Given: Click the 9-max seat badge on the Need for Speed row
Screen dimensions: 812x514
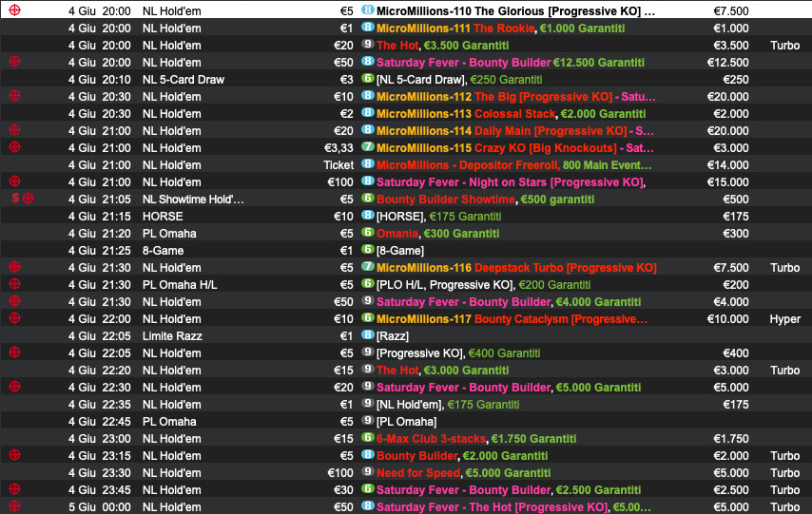Looking at the screenshot, I should pos(368,471).
